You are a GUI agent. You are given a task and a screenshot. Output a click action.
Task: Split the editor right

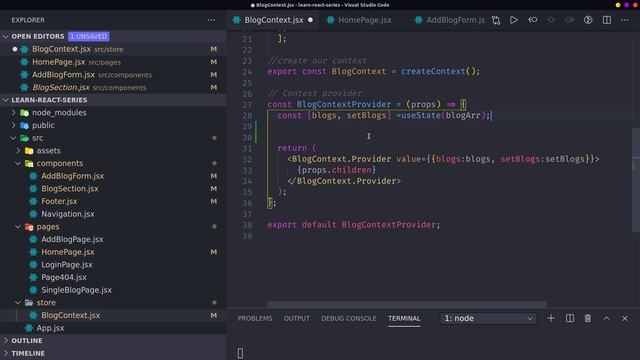pos(607,20)
